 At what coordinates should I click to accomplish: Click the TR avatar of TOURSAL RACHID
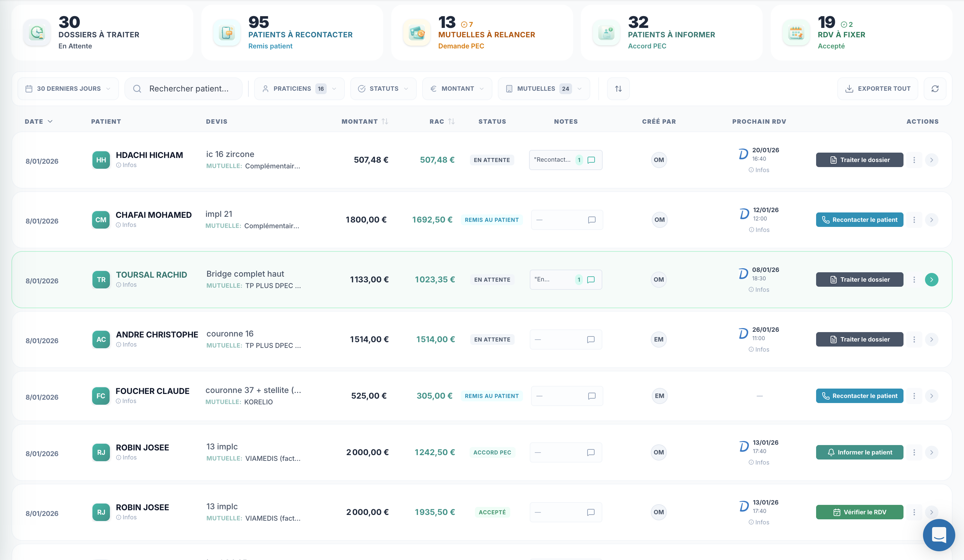coord(101,280)
